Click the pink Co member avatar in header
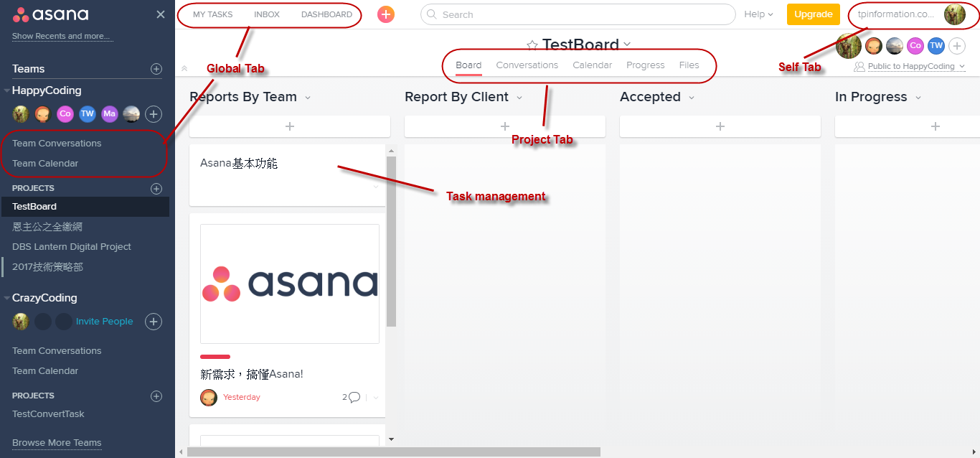This screenshot has height=458, width=980. [x=915, y=46]
